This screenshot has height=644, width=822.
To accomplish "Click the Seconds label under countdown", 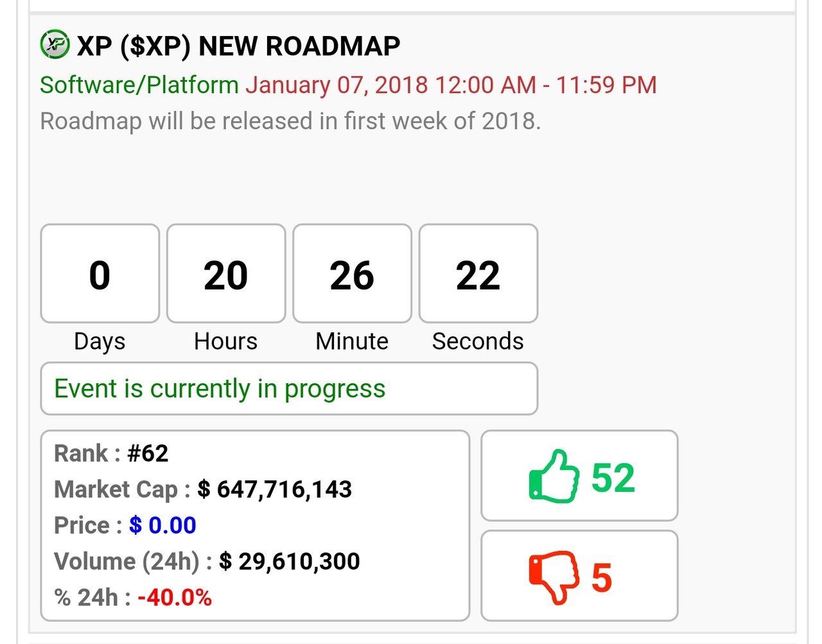I will (x=478, y=341).
